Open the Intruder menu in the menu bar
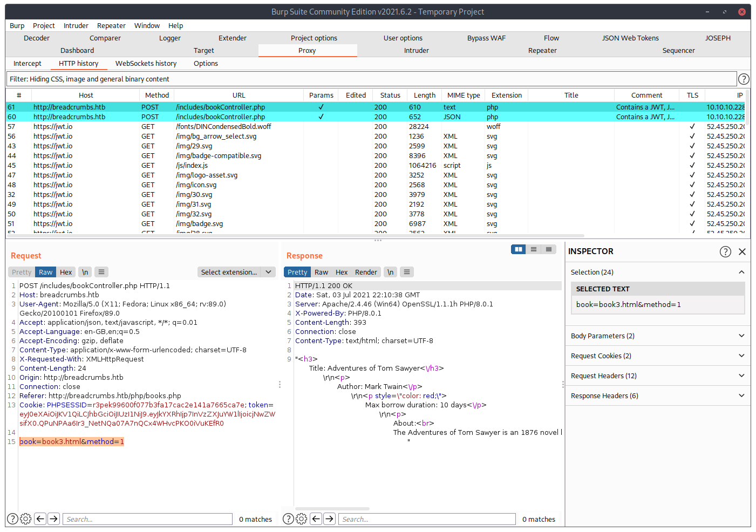This screenshot has height=532, width=756. 76,25
